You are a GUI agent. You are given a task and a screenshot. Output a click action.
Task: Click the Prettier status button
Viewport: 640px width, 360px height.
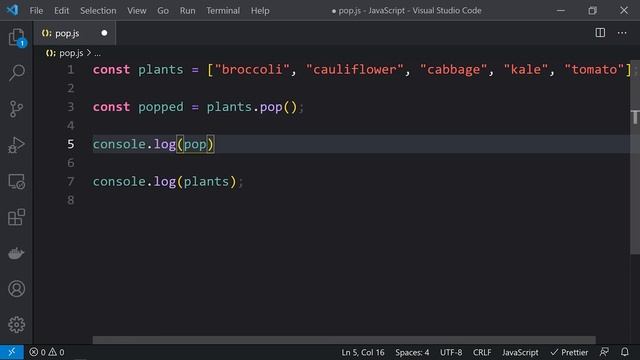click(569, 352)
